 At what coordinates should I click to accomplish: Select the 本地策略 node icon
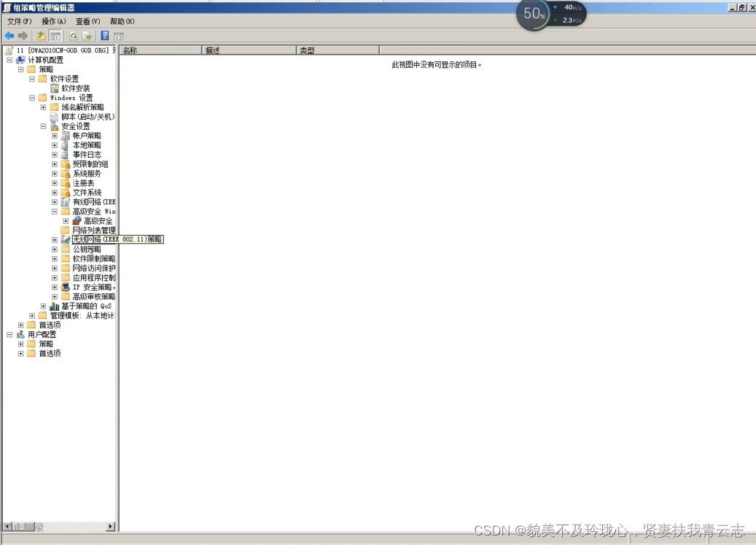[66, 145]
